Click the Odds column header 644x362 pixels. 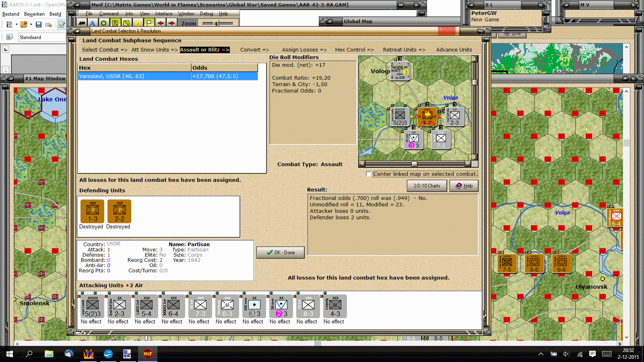pos(225,68)
